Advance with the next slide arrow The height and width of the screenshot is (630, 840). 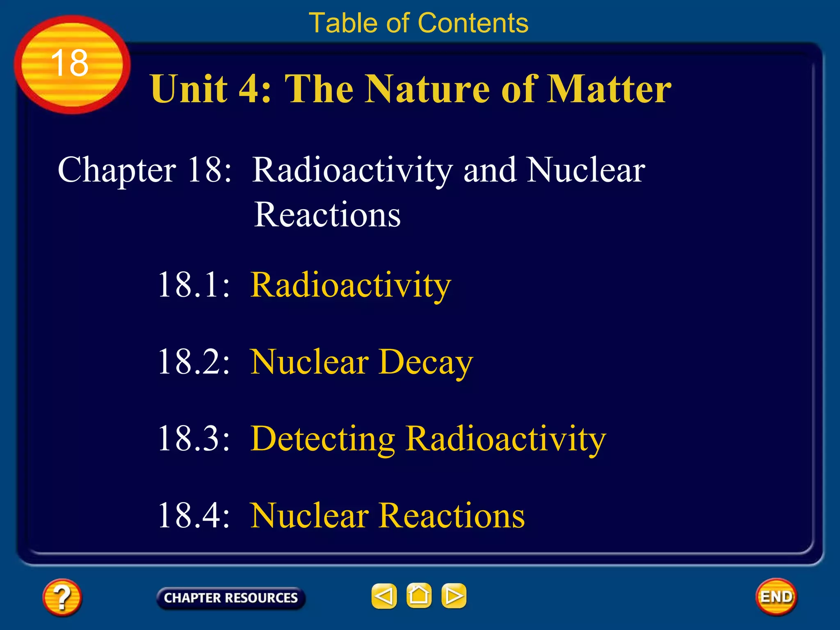454,596
